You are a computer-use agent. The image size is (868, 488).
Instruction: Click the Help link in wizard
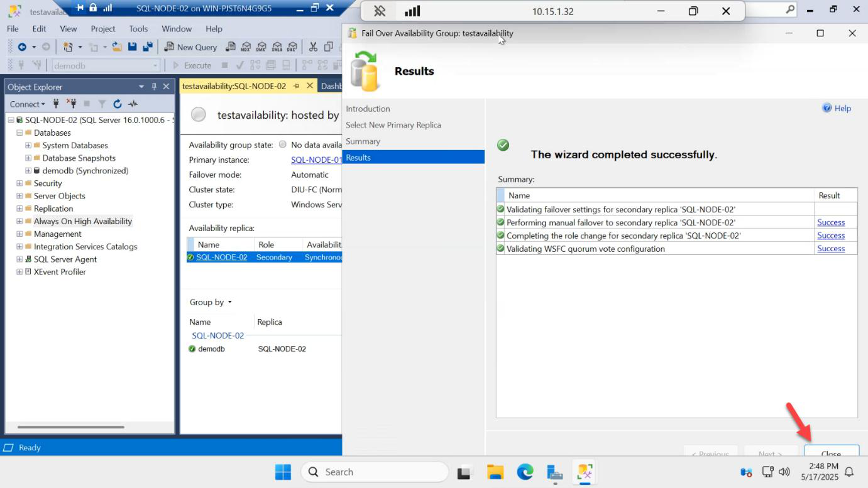(843, 108)
